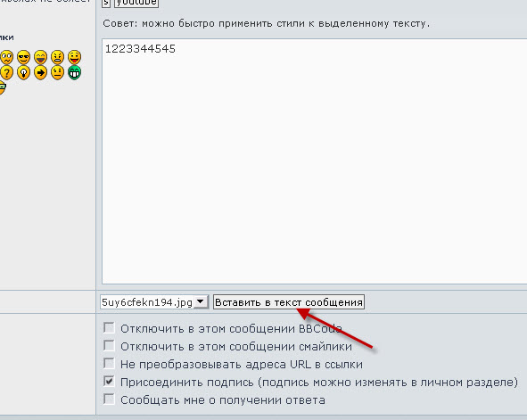Insert the neutral straight-mouth smiley

pos(57,72)
